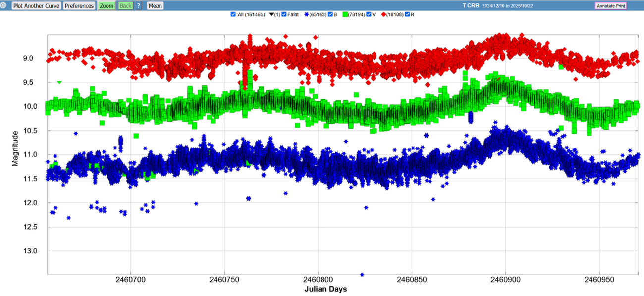The width and height of the screenshot is (644, 296).
Task: Click the AAVSO logo icon at top-left
Action: click(4, 6)
